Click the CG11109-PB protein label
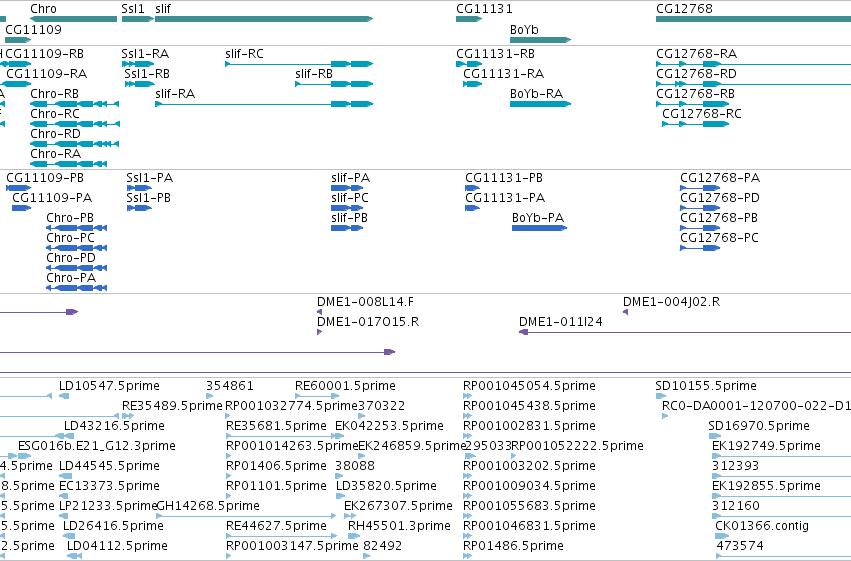Viewport: 851px width, 561px height. [x=45, y=178]
